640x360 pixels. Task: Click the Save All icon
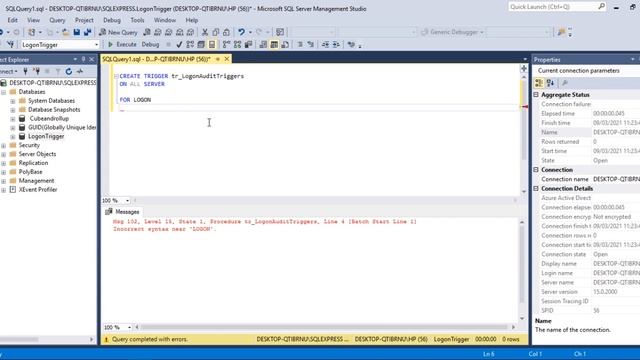pyautogui.click(x=87, y=32)
